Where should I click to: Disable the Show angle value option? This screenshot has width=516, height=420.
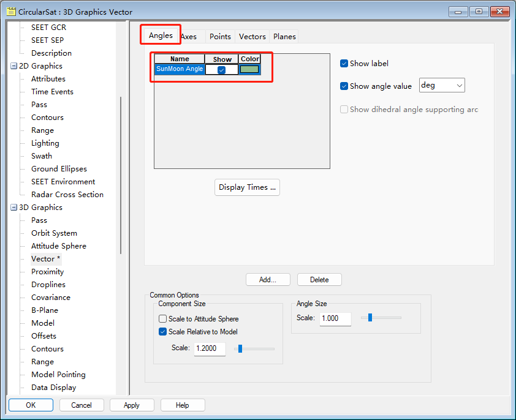coord(344,86)
